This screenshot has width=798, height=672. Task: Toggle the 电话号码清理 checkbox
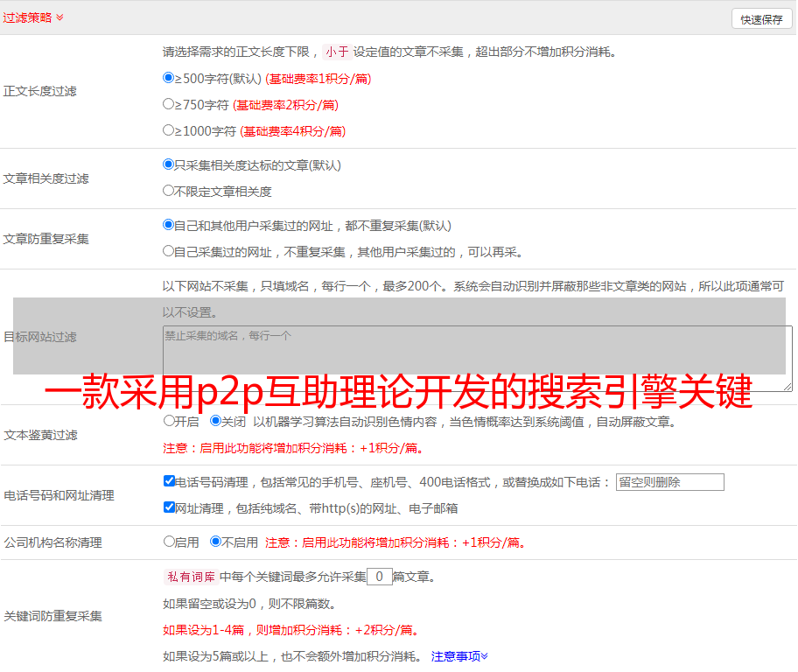[x=170, y=481]
